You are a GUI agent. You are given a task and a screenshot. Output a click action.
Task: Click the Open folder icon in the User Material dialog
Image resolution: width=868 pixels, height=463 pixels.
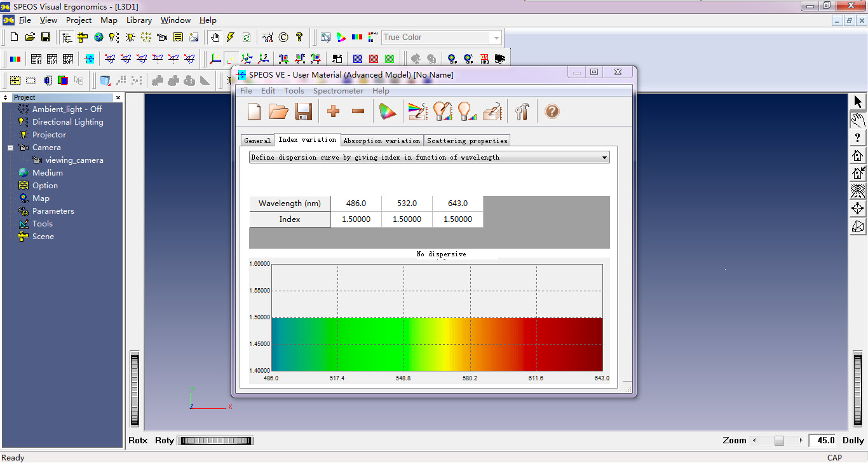[278, 112]
